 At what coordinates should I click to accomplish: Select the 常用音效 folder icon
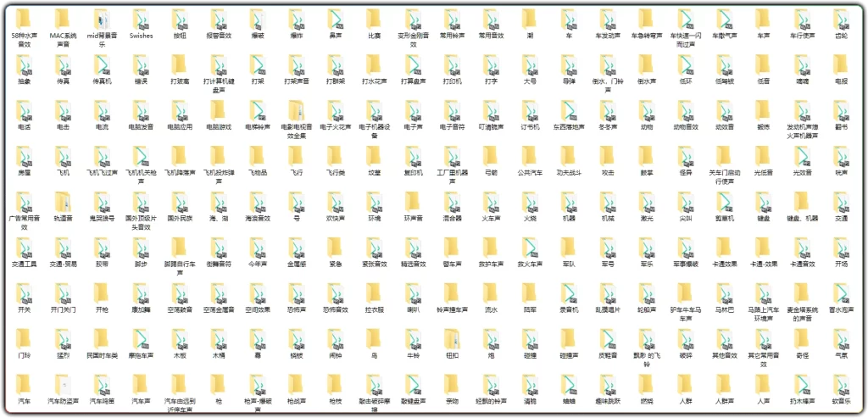point(491,20)
